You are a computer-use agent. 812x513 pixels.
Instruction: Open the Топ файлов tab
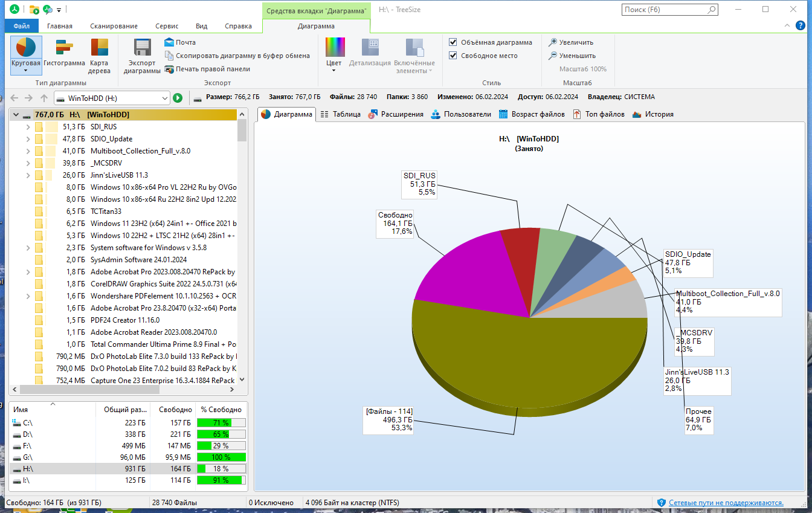click(599, 114)
